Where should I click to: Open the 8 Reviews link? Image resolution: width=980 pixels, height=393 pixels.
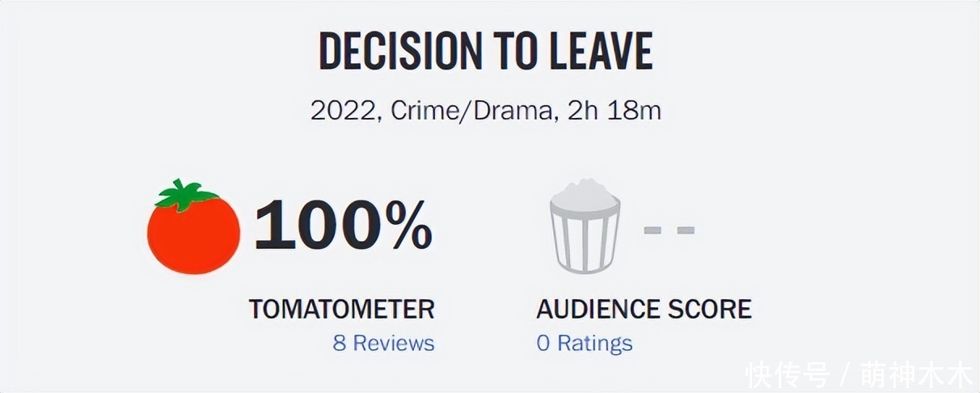point(383,343)
